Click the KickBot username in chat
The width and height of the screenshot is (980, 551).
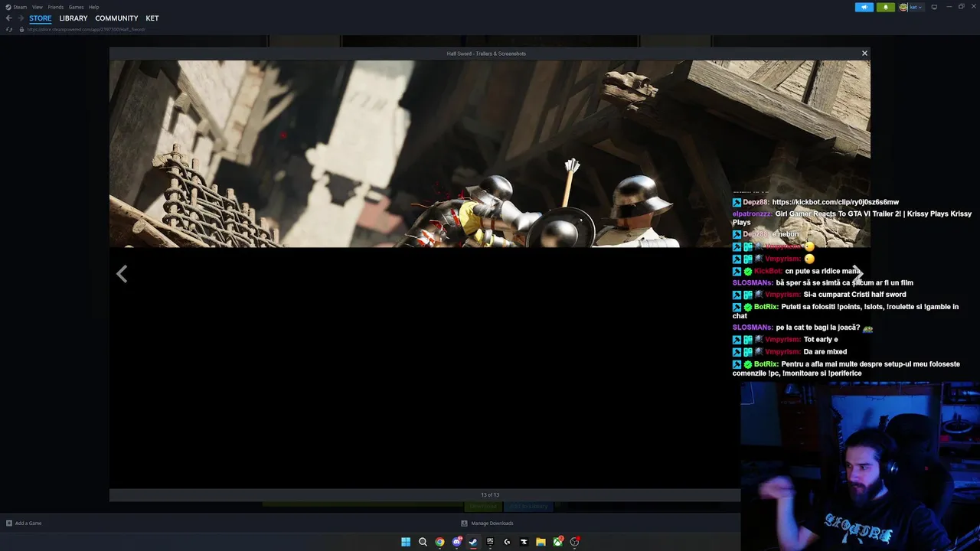pyautogui.click(x=768, y=271)
